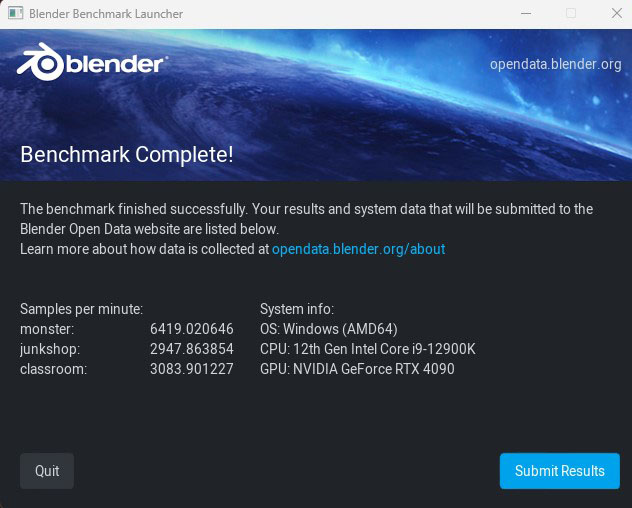632x508 pixels.
Task: Open the opendata.blender.org/about link
Action: [358, 249]
